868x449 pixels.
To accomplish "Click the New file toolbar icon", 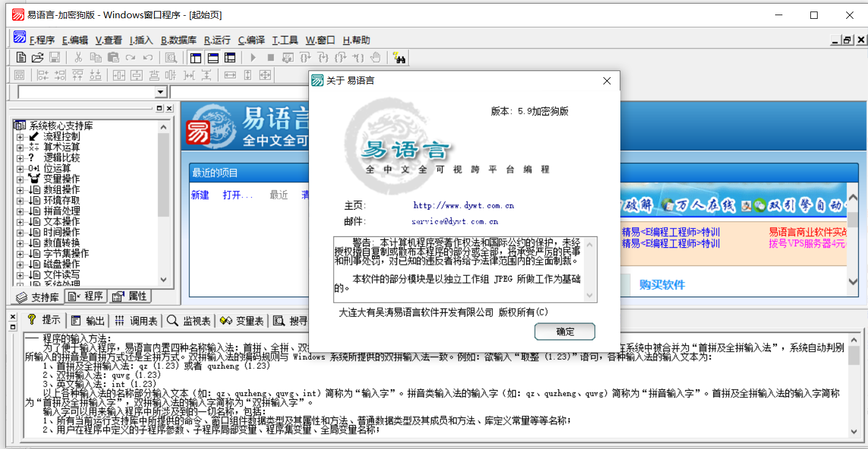I will pyautogui.click(x=21, y=58).
